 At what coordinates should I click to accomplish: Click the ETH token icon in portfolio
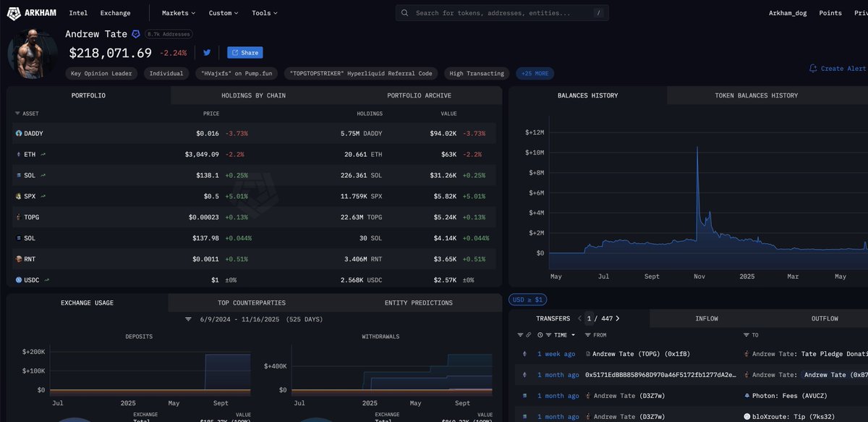coord(19,155)
